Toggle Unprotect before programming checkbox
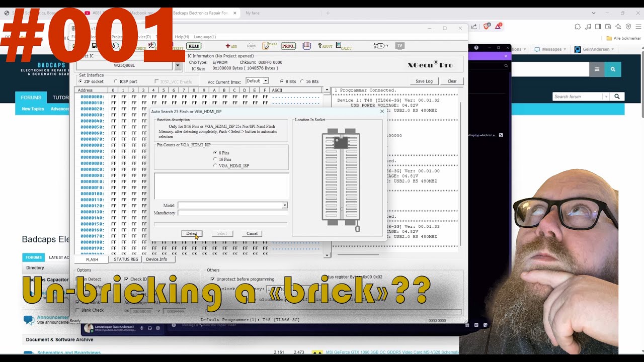 pyautogui.click(x=212, y=279)
